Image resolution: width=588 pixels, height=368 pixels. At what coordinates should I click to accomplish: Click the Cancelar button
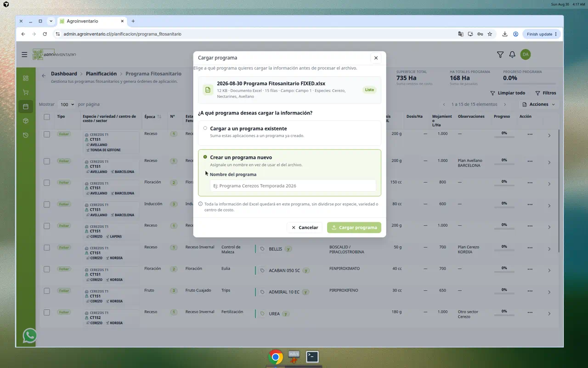coord(305,227)
